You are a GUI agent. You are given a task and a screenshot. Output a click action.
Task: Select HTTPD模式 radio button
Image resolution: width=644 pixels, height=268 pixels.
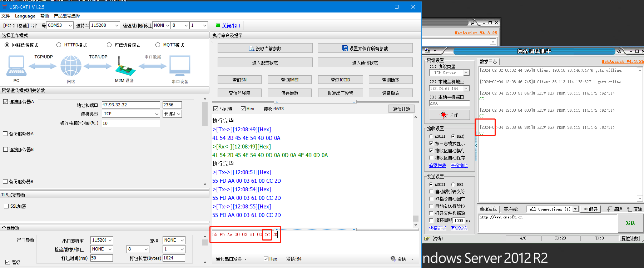59,45
